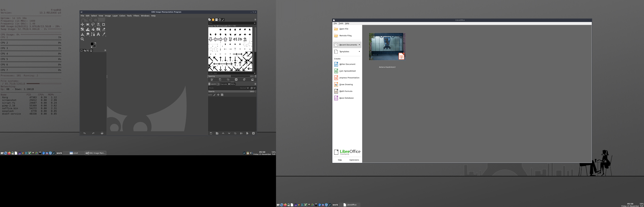Click the black foreground color swatch
The width and height of the screenshot is (644, 207).
pos(92,44)
